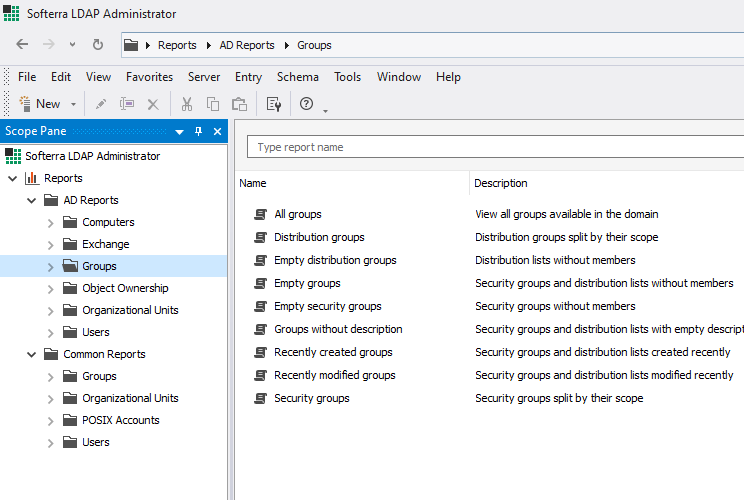The image size is (744, 500).
Task: Open the arrow before Reports breadcrumb
Action: [x=148, y=45]
